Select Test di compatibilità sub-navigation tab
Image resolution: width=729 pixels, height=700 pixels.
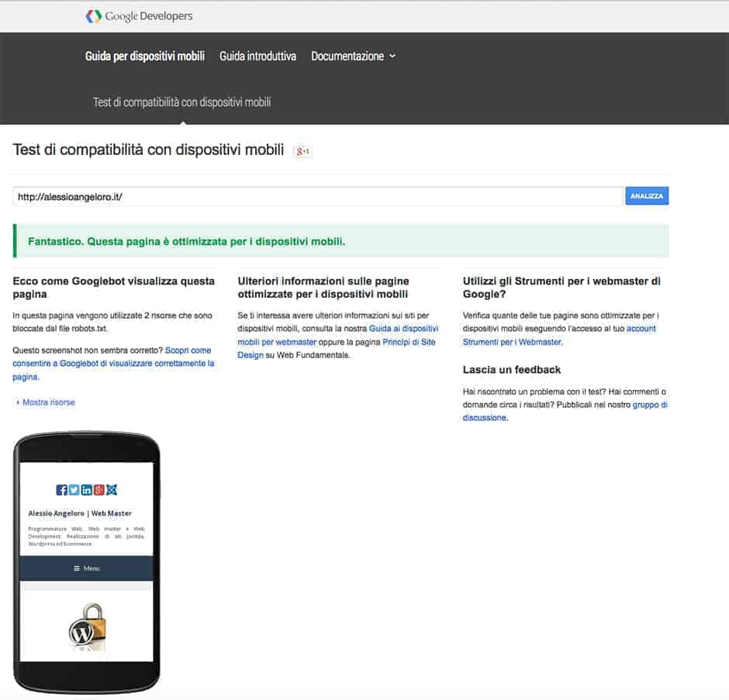181,102
